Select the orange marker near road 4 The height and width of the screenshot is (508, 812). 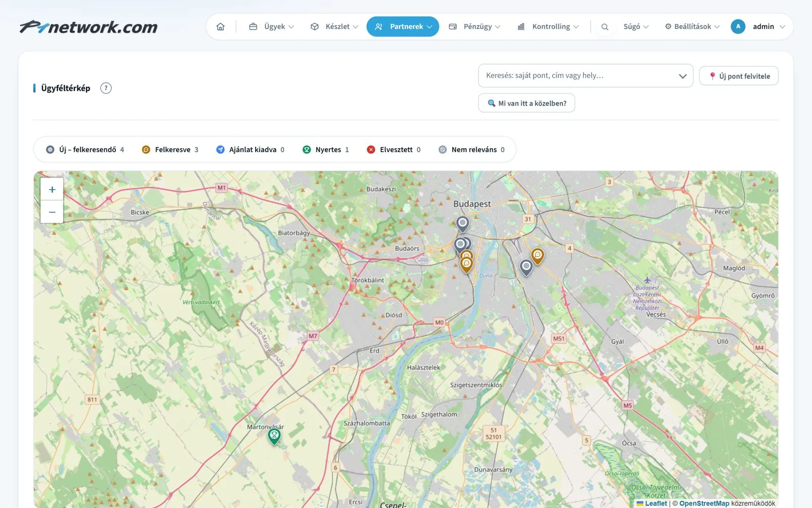pos(537,256)
